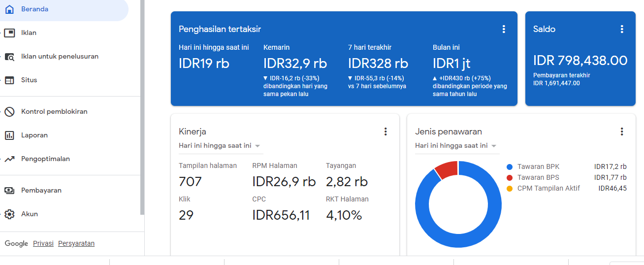Click the RPM Halaman value IDR26,9 rb
The image size is (644, 265).
(284, 182)
